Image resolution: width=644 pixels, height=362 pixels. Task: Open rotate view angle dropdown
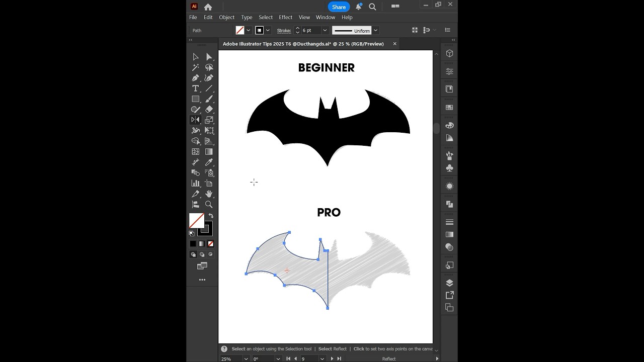click(278, 358)
